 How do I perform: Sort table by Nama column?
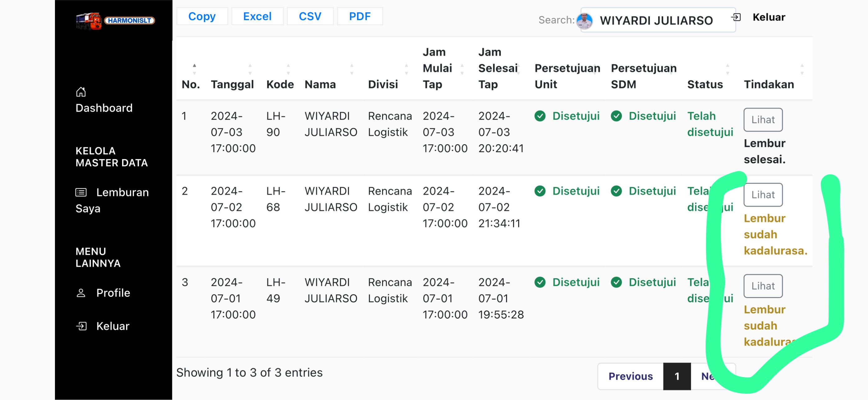[320, 84]
